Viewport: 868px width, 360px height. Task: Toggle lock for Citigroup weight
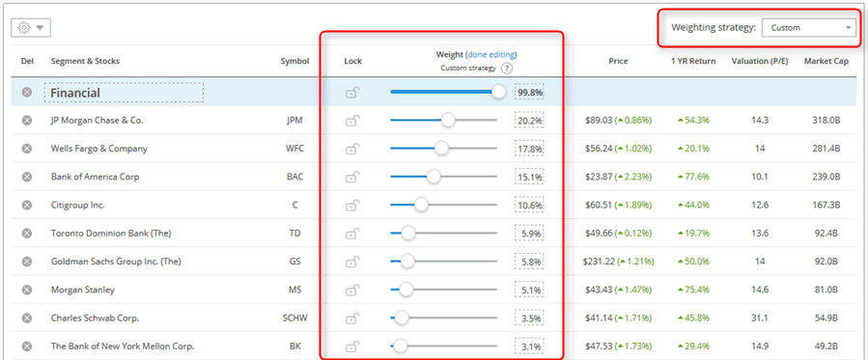[352, 206]
